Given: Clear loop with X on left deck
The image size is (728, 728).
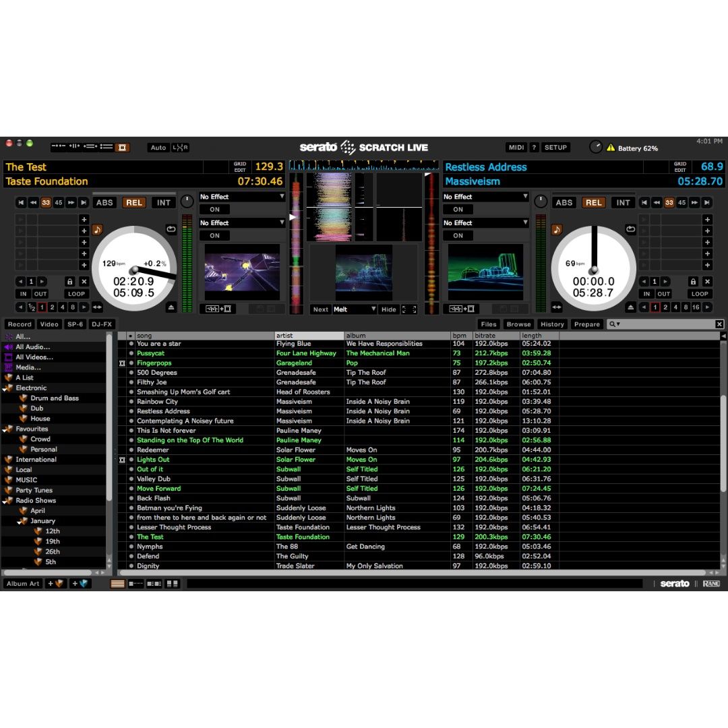Looking at the screenshot, I should 84,281.
